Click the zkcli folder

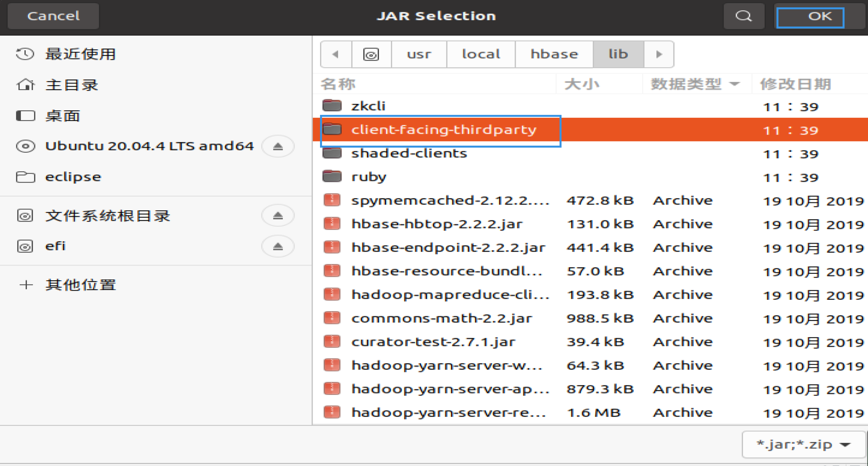point(367,106)
